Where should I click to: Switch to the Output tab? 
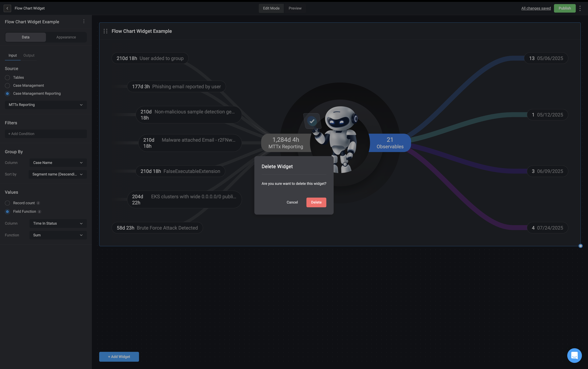(x=29, y=55)
